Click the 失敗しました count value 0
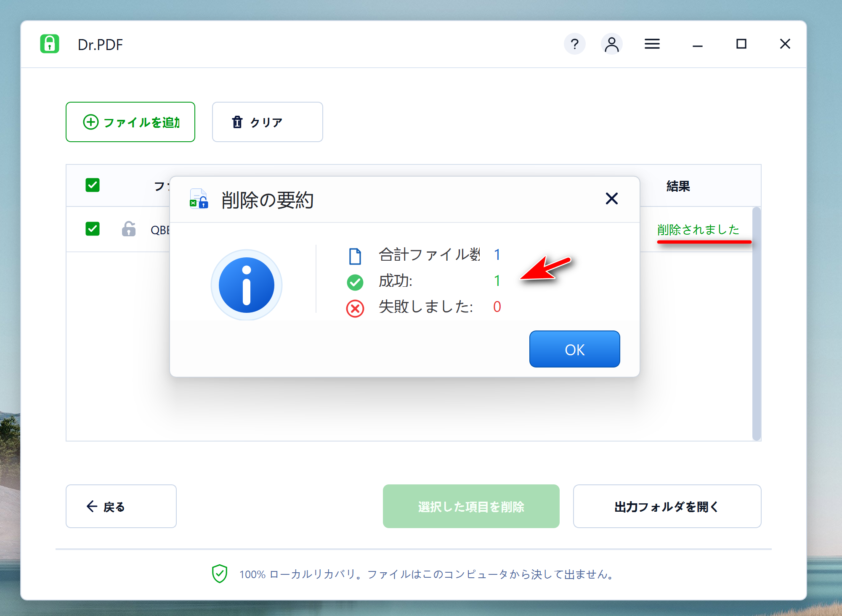The image size is (842, 616). pyautogui.click(x=497, y=307)
